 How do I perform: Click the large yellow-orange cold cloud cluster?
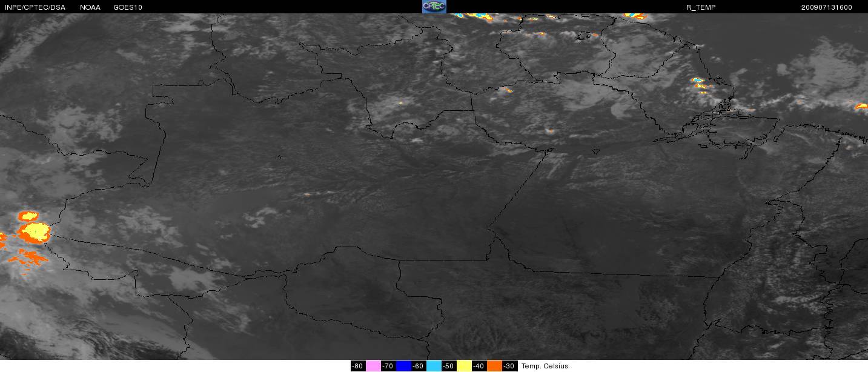click(x=34, y=232)
